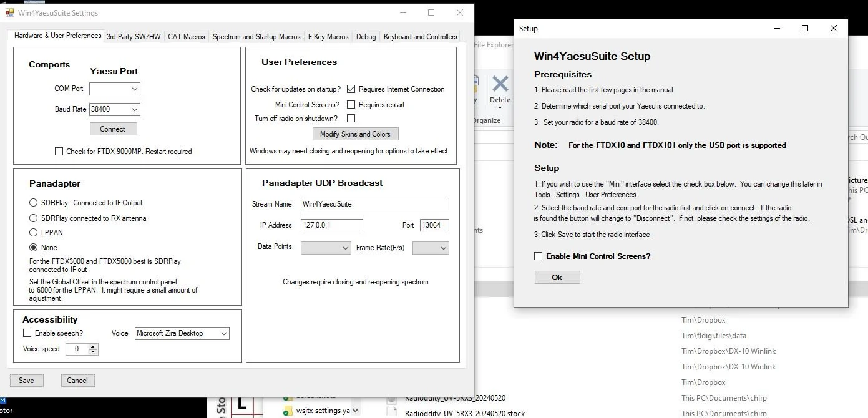Select the None panadapter radio button
Viewport: 868px width, 418px height.
tap(34, 248)
